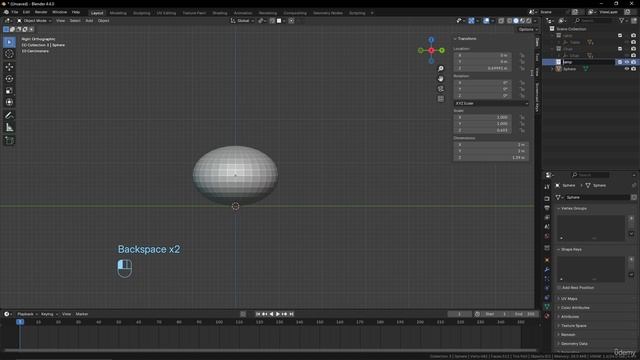Click the green Y axis on the gizmo

coord(442,50)
